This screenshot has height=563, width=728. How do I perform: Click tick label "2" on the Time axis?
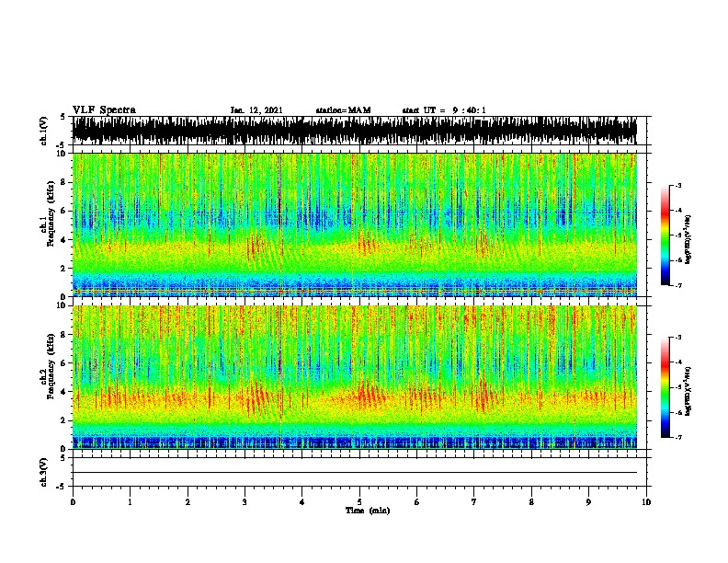tap(188, 502)
